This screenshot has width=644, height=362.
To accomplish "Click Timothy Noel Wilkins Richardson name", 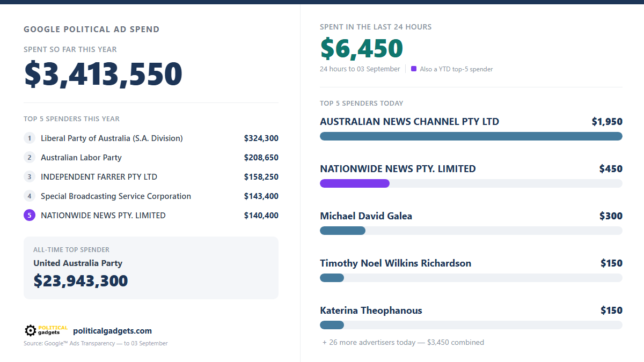I will click(396, 263).
